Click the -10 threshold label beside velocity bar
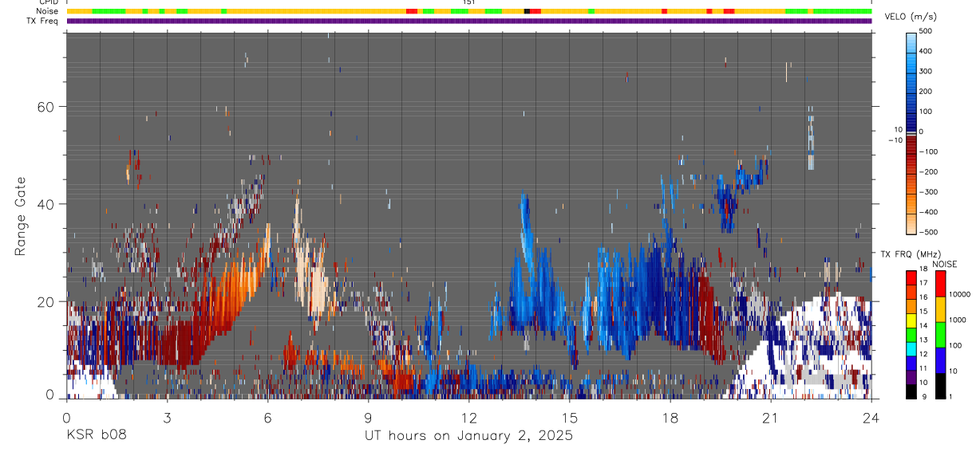The width and height of the screenshot is (980, 452). pyautogui.click(x=896, y=140)
